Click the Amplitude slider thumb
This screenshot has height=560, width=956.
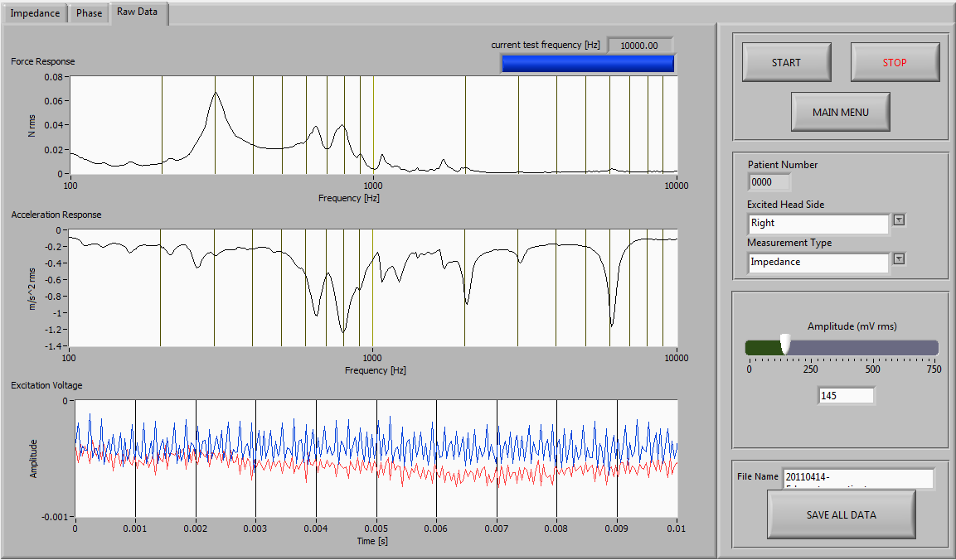click(785, 345)
